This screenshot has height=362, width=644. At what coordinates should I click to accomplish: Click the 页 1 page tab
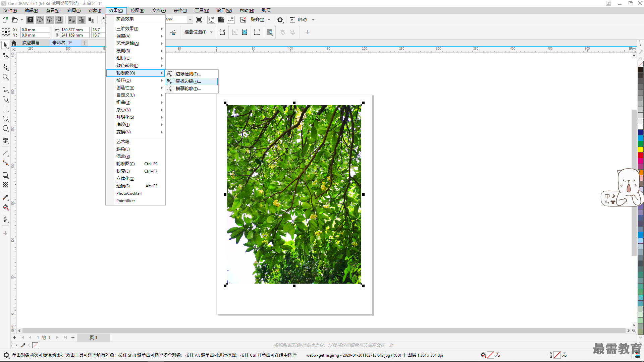(93, 338)
